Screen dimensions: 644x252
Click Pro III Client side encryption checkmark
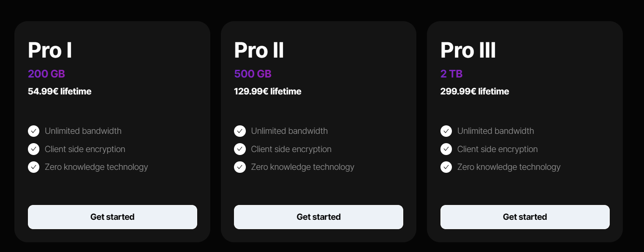pyautogui.click(x=446, y=149)
